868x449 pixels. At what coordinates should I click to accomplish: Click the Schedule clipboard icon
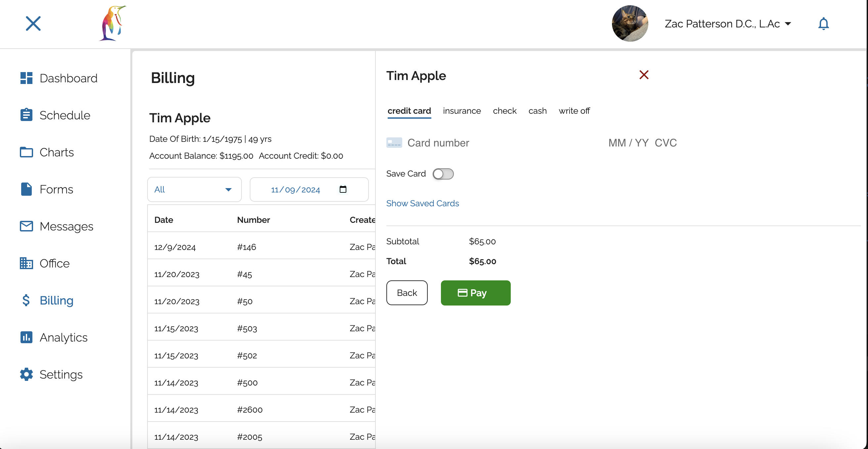tap(26, 115)
